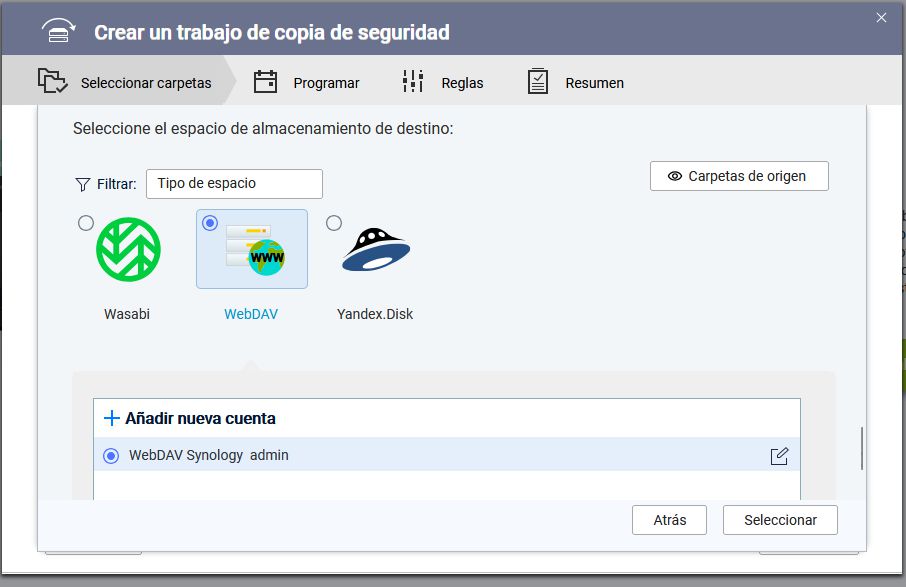Viewport: 906px width, 587px height.
Task: Click the filter funnel icon
Action: tap(83, 184)
